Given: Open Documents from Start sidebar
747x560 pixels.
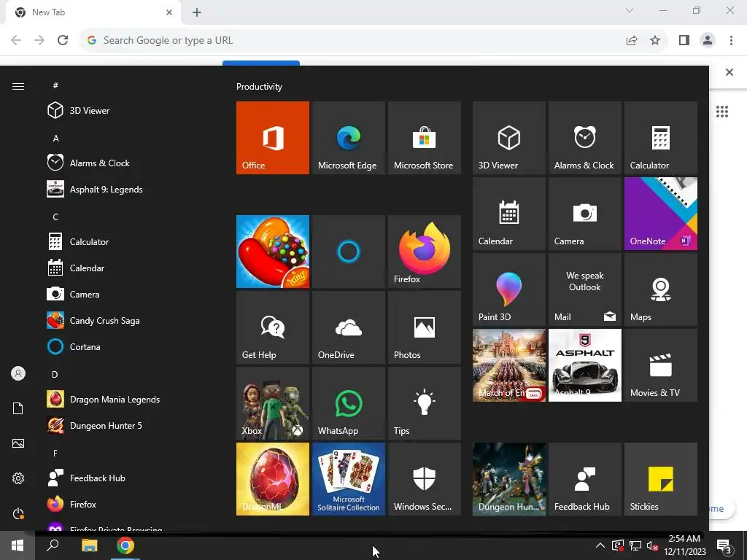Looking at the screenshot, I should [x=18, y=408].
